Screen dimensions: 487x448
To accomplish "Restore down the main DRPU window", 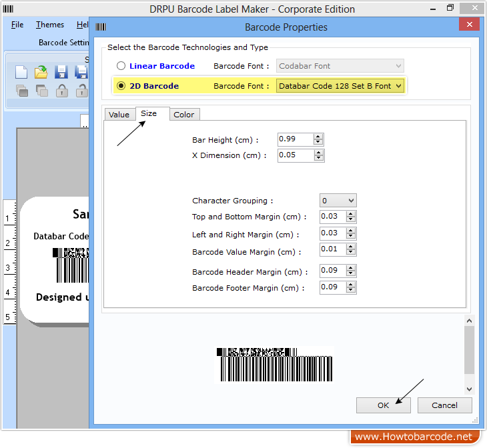I will click(450, 8).
